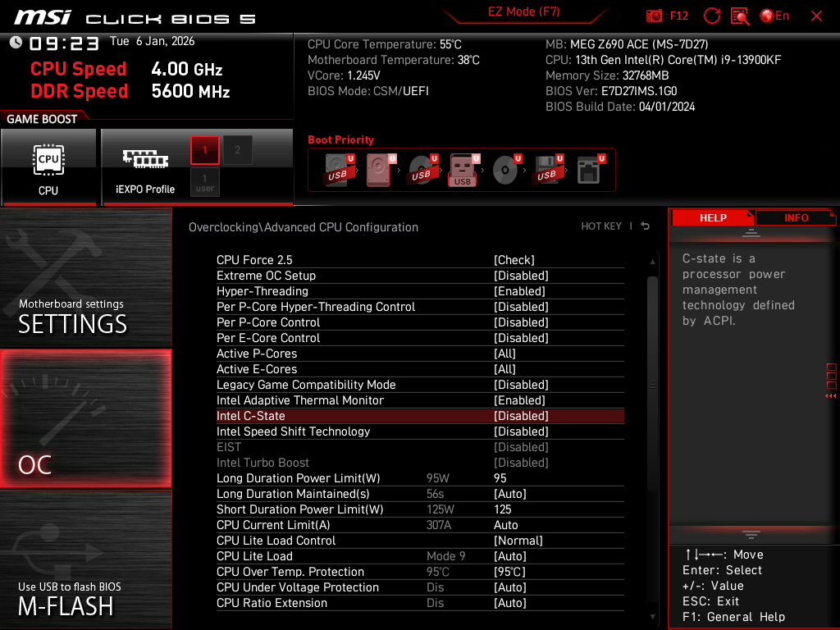Open the BIOS search magnifier icon

pos(740,16)
